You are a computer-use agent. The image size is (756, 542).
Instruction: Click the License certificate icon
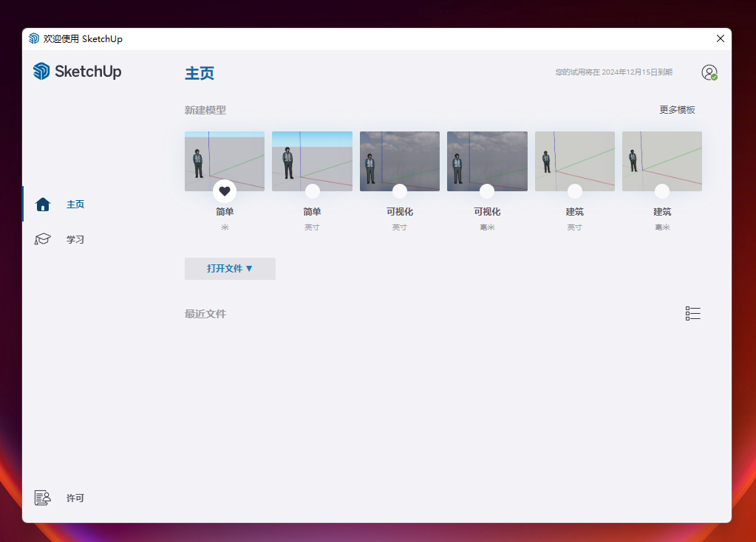tap(42, 498)
